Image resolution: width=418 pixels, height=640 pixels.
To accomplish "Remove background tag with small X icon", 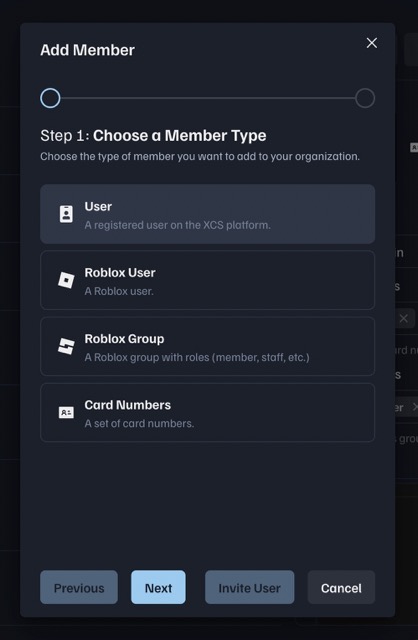I will click(403, 318).
